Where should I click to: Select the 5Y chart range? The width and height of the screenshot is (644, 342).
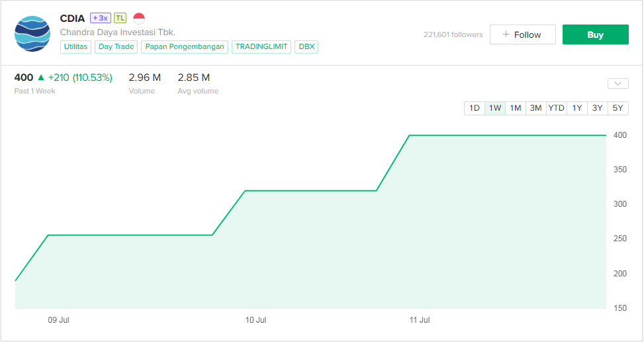click(x=618, y=108)
